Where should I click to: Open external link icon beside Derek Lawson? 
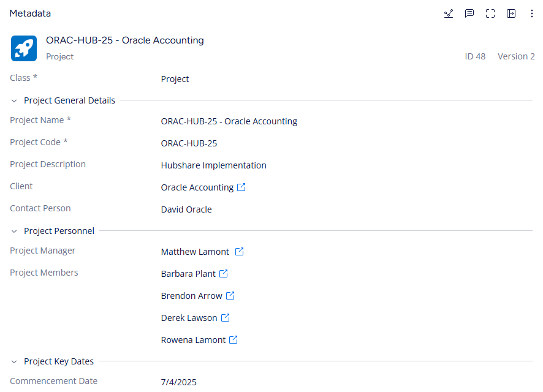pos(226,318)
